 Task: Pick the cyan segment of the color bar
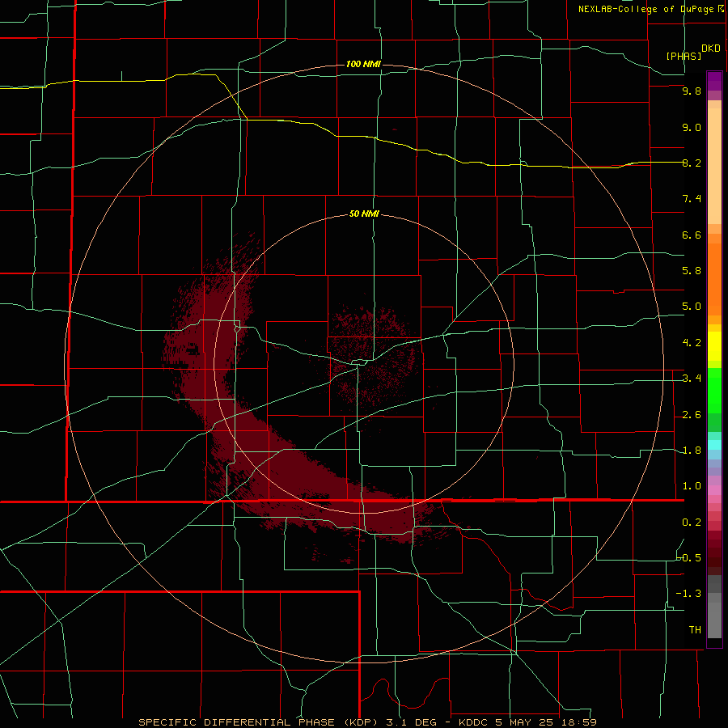(714, 444)
